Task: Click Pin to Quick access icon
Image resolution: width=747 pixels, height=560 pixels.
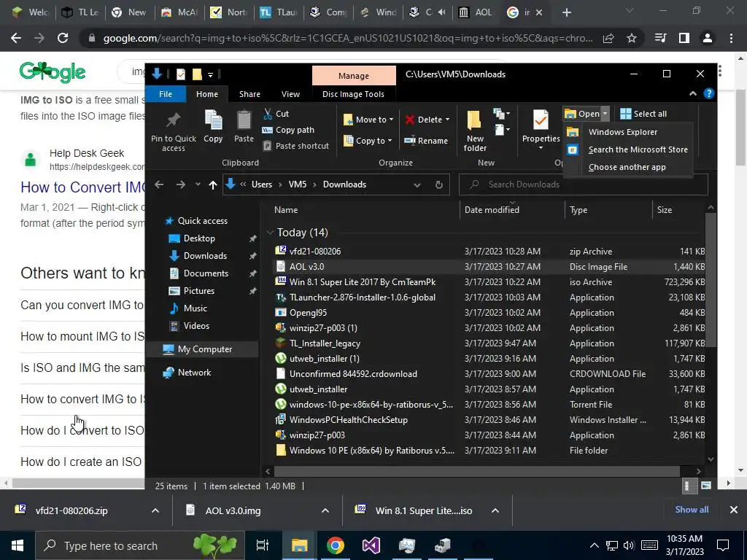Action: [x=174, y=131]
